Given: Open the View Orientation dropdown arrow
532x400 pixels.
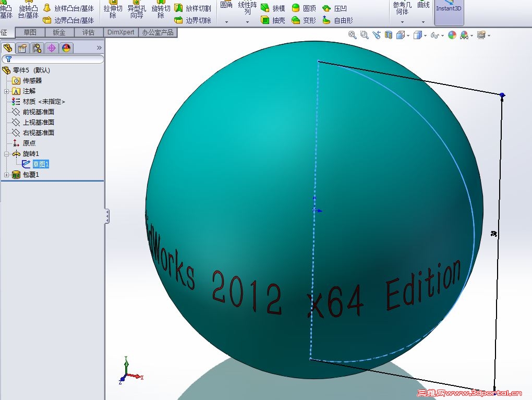Looking at the screenshot, I should click(408, 35).
